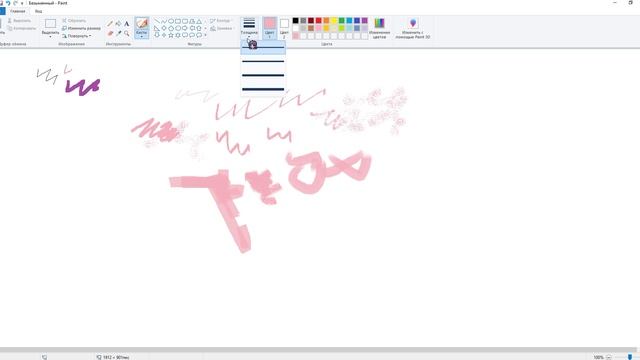
Task: Choose the Rectangle shape
Action: 178,21
